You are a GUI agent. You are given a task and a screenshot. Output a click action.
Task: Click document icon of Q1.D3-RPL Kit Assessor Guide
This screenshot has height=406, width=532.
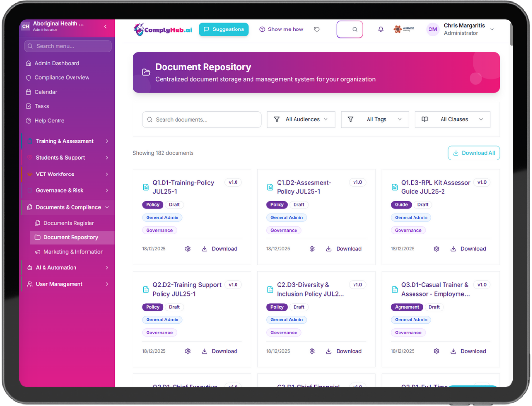(395, 187)
